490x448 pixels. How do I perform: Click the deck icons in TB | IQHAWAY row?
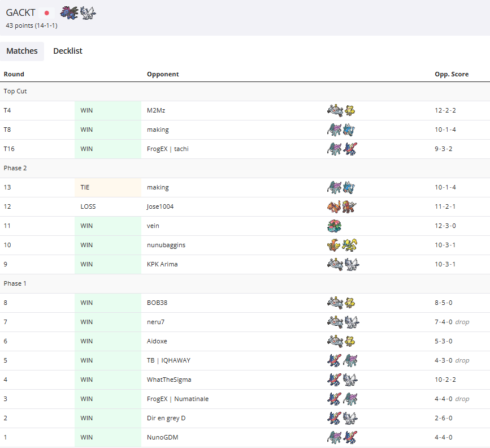tap(342, 360)
